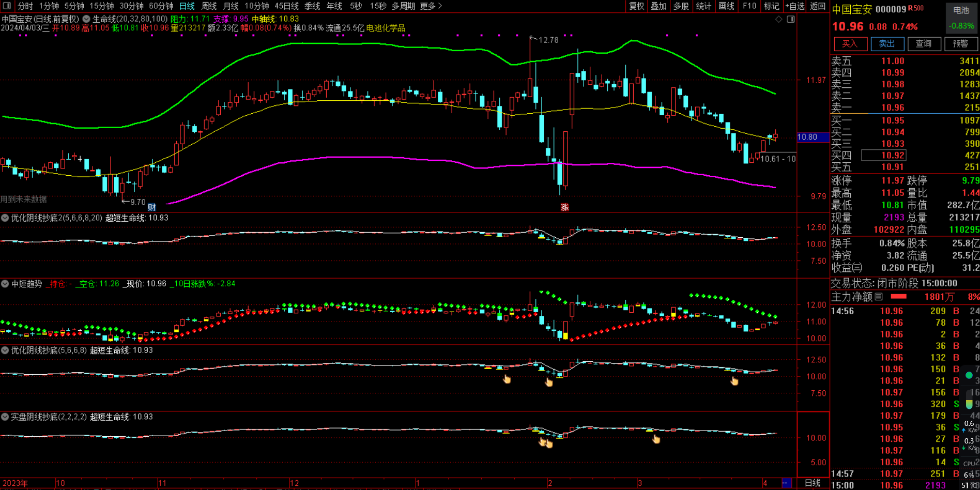Switch to 月线 period
Image resolution: width=980 pixels, height=490 pixels.
[x=231, y=6]
